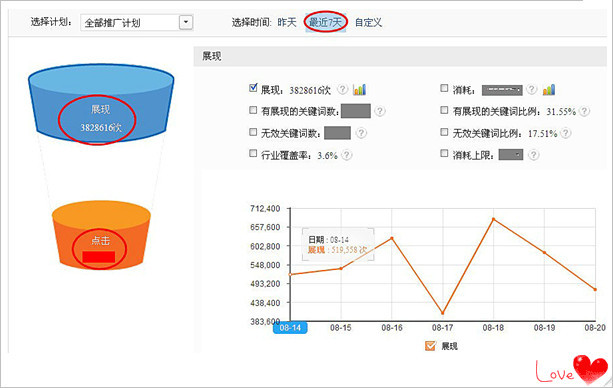Click help icon beside 有展现的关键词数

point(380,111)
